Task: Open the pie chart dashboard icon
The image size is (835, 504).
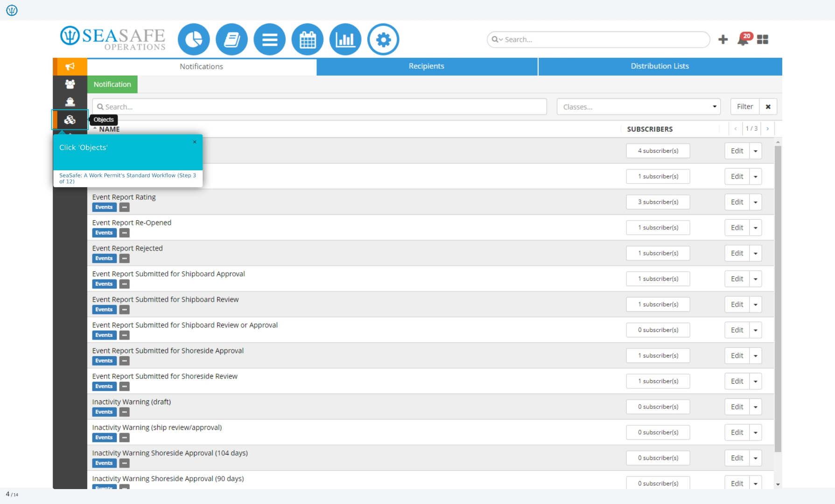Action: 194,40
